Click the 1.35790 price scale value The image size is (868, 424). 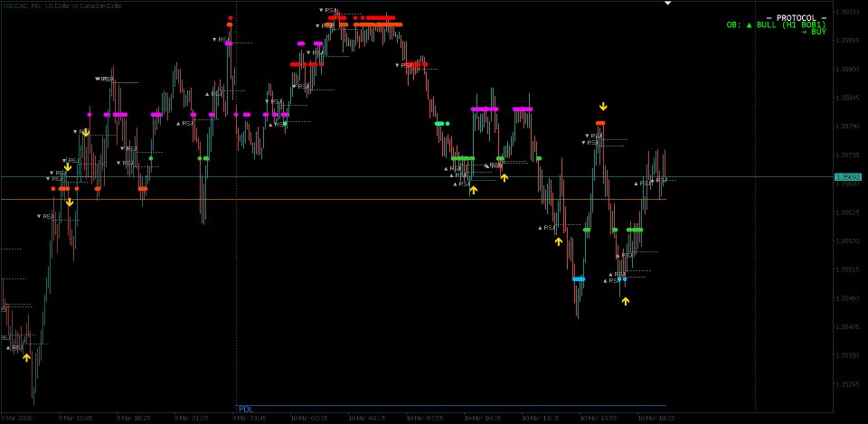pyautogui.click(x=847, y=127)
